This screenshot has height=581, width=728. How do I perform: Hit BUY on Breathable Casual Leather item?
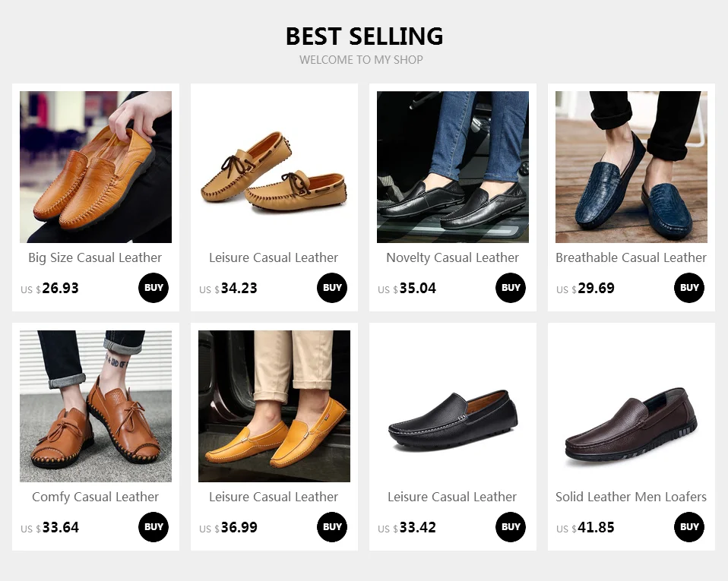coord(689,288)
